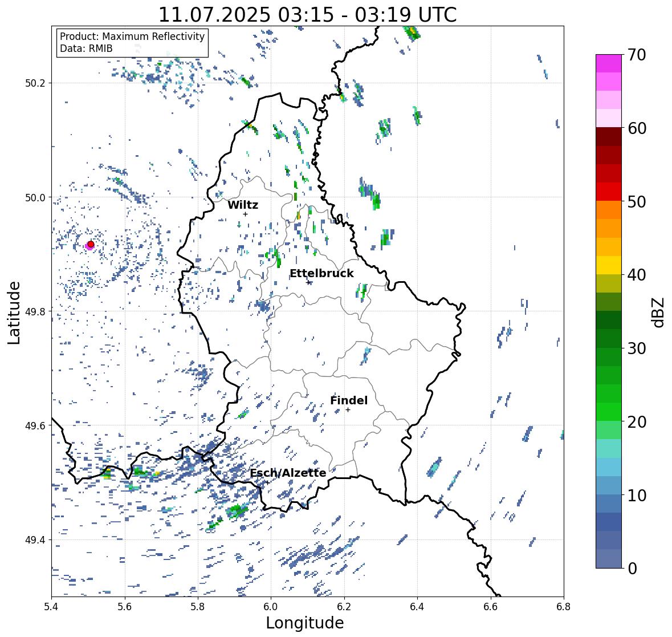Click the colorbar tick label 70

pos(637,55)
